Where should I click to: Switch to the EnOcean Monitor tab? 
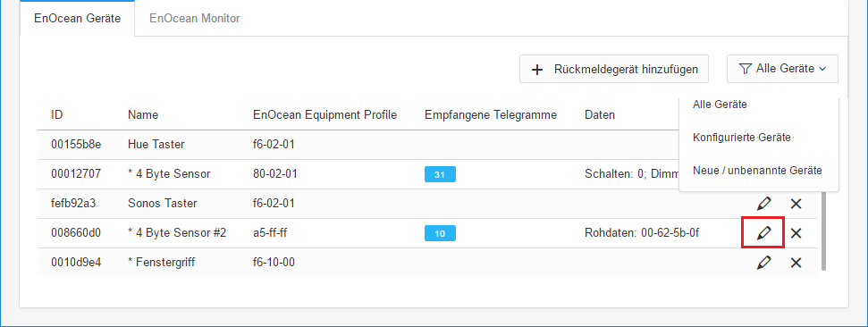click(194, 18)
